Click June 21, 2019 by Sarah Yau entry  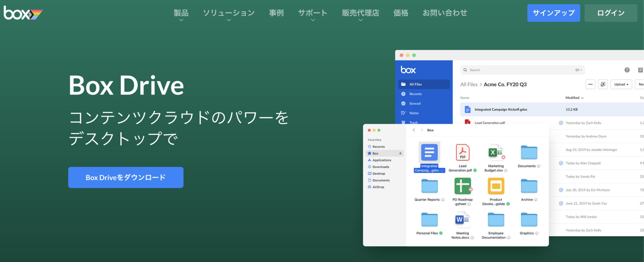586,204
